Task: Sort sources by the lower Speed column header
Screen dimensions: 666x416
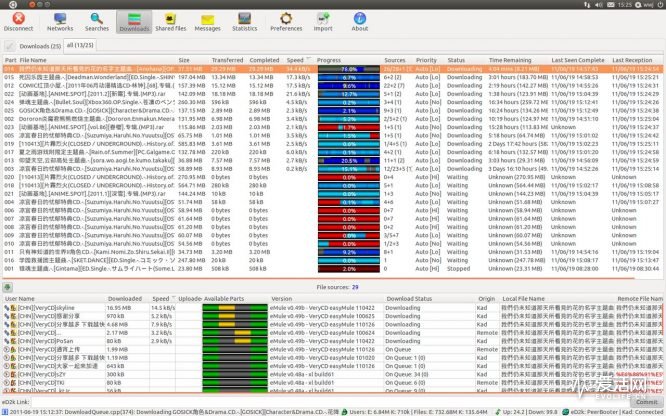Action: 161,299
